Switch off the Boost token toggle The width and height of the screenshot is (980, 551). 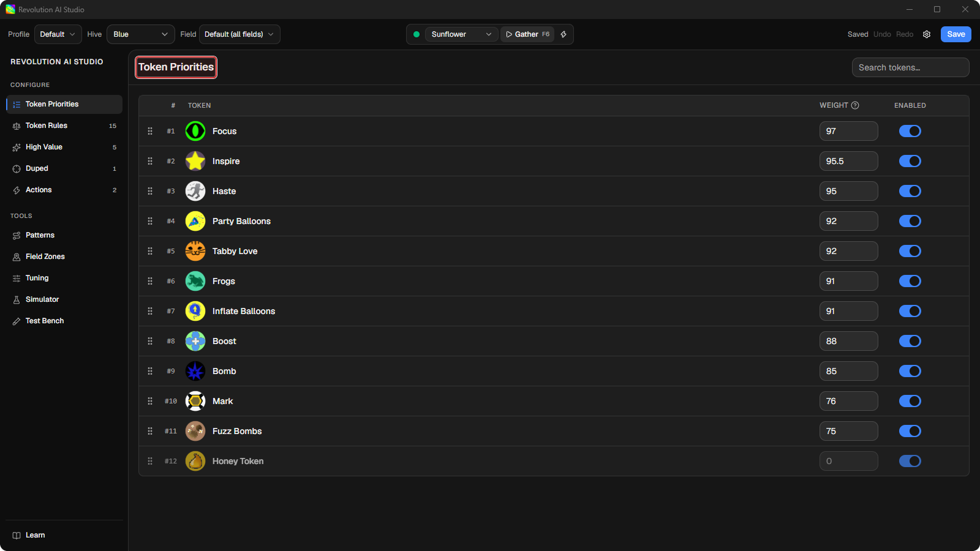point(910,341)
